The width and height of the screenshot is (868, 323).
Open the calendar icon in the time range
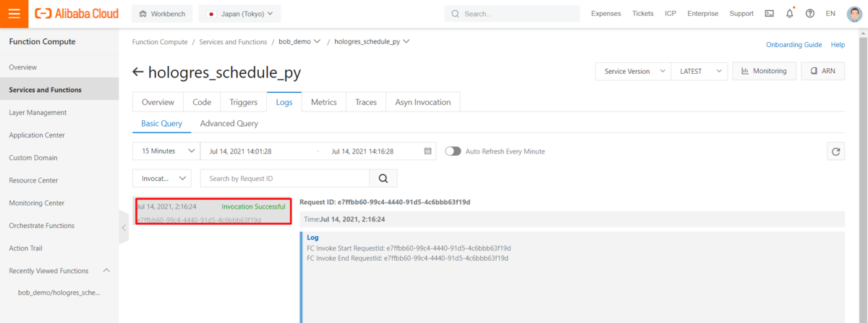coord(427,151)
